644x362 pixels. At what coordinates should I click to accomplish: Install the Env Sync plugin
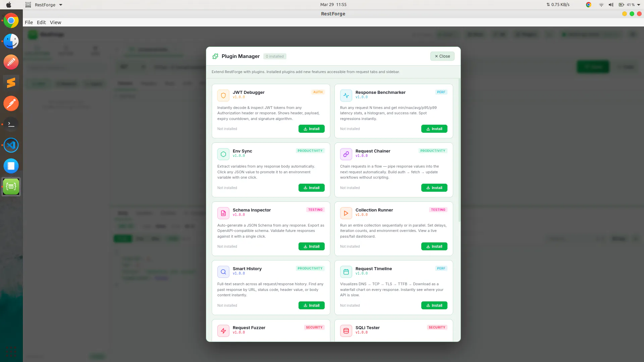click(312, 188)
